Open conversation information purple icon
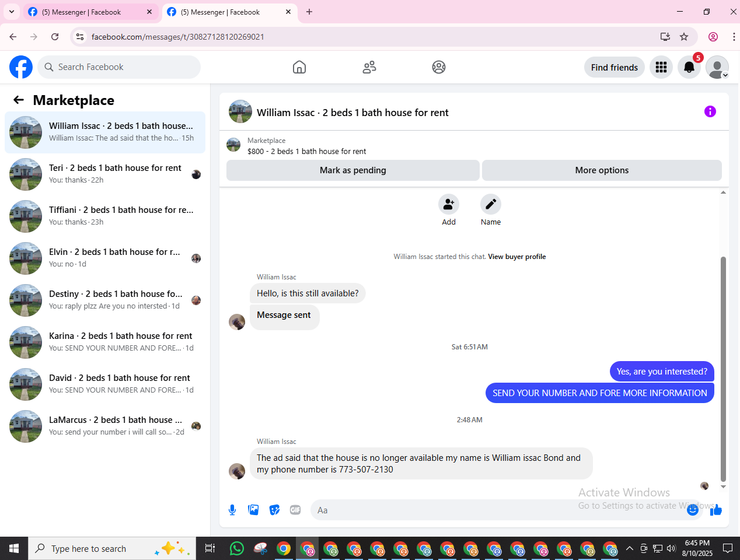 (710, 111)
